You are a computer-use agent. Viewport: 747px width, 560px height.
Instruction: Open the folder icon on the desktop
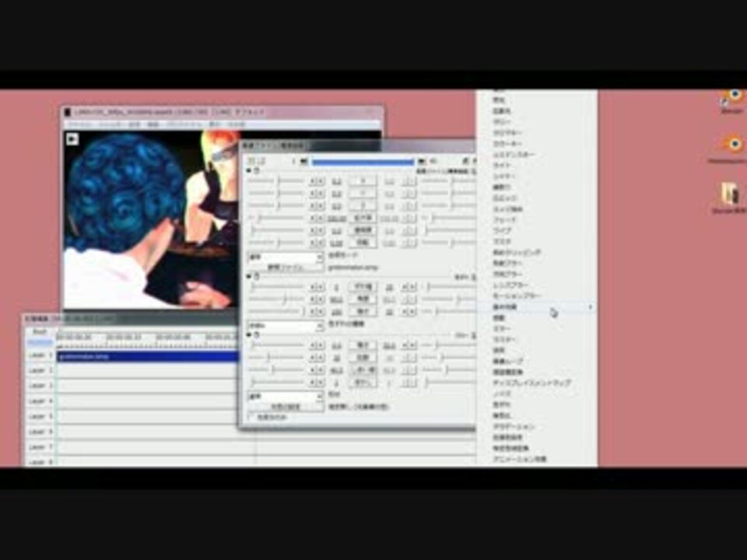point(729,194)
